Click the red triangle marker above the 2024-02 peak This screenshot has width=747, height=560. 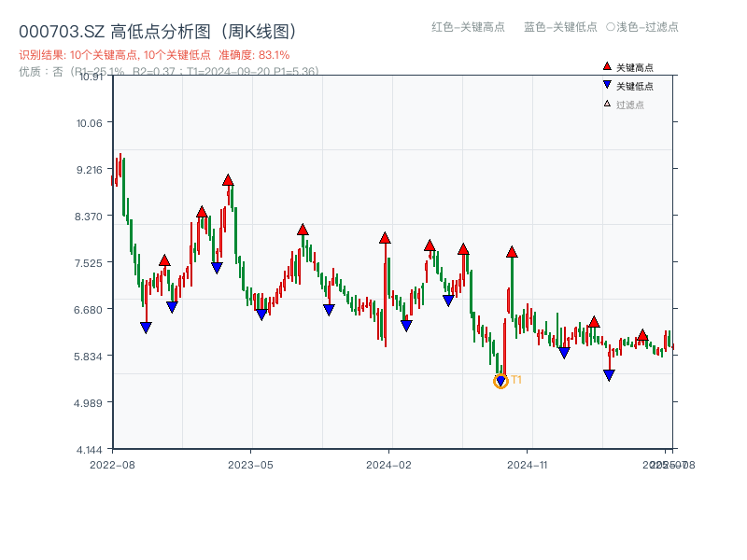coord(384,236)
